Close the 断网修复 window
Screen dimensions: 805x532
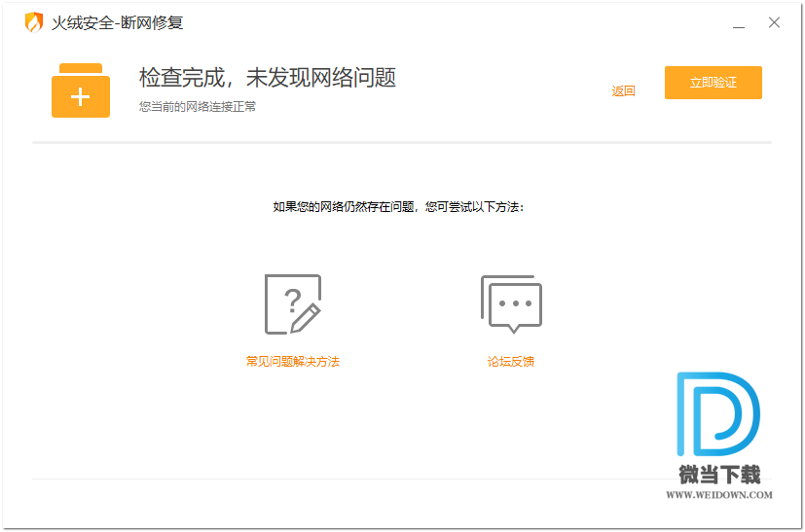coord(774,22)
